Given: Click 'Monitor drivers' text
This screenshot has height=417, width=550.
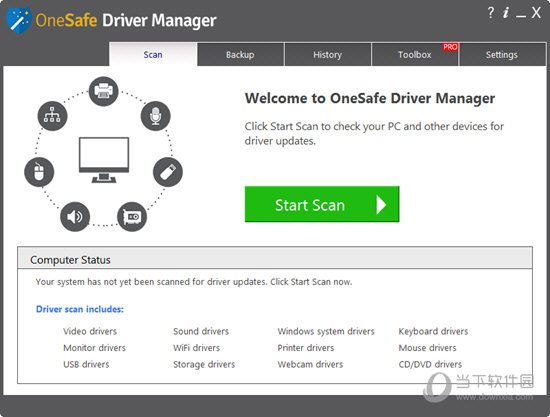Looking at the screenshot, I should point(94,348).
